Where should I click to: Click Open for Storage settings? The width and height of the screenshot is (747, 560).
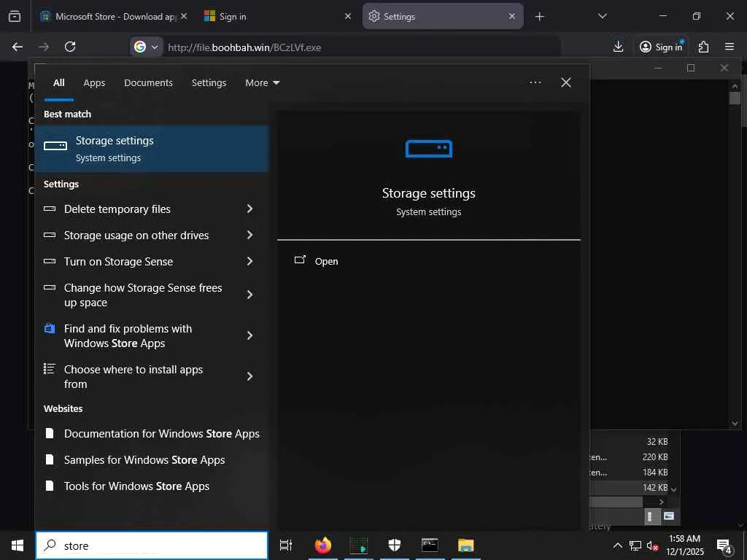pyautogui.click(x=326, y=261)
